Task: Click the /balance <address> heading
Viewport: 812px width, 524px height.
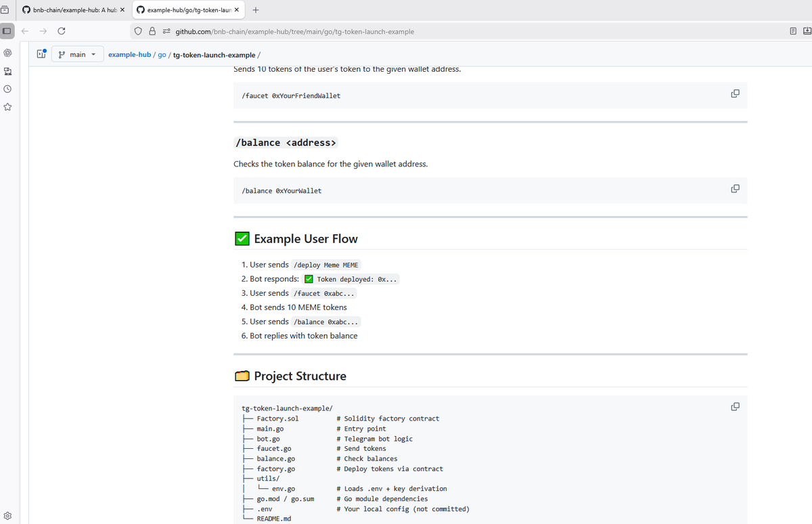Action: pos(285,143)
